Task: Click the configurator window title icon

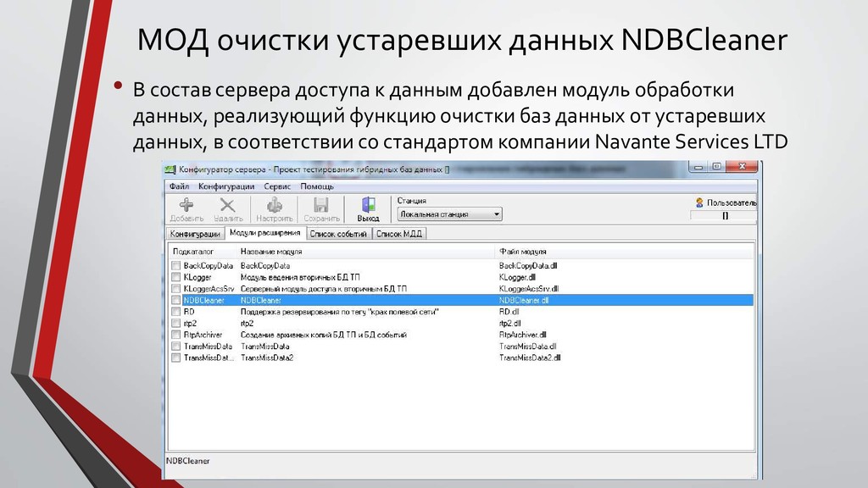Action: click(170, 169)
